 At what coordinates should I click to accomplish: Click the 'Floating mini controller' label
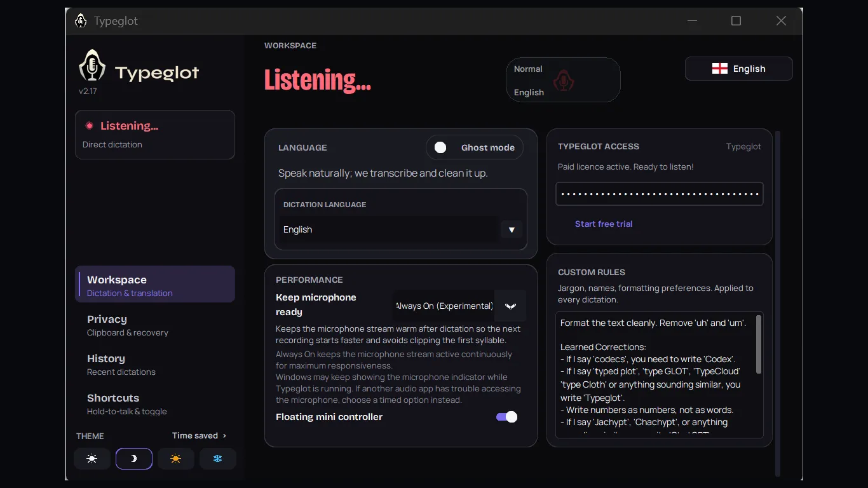[x=329, y=417]
